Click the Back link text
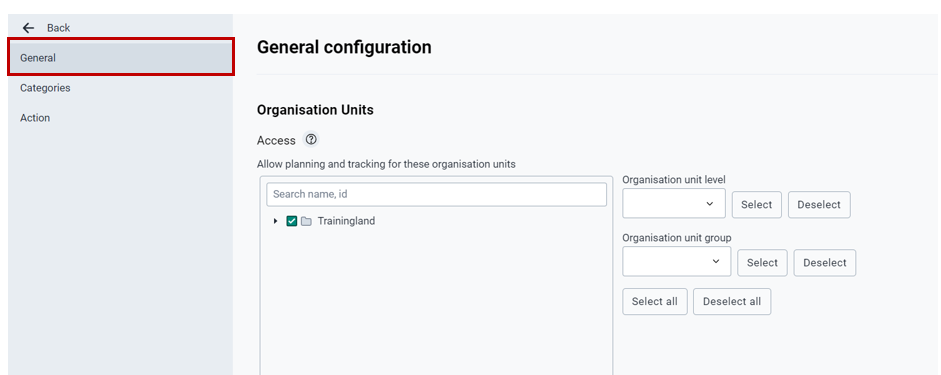941x375 pixels. click(59, 28)
